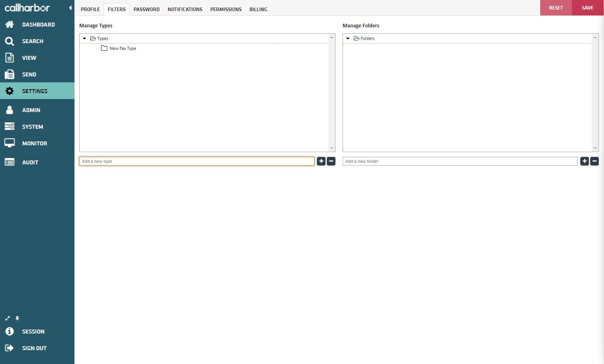Click the Search magnifier icon
Viewport: 604px width, 364px height.
pos(10,41)
